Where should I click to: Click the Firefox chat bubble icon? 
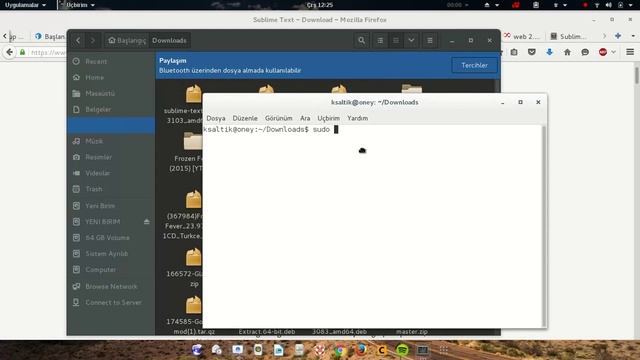tap(585, 52)
